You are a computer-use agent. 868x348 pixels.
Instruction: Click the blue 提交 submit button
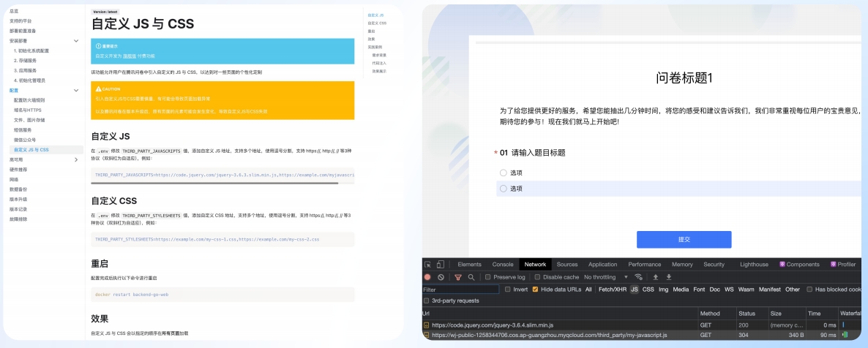[x=684, y=240]
